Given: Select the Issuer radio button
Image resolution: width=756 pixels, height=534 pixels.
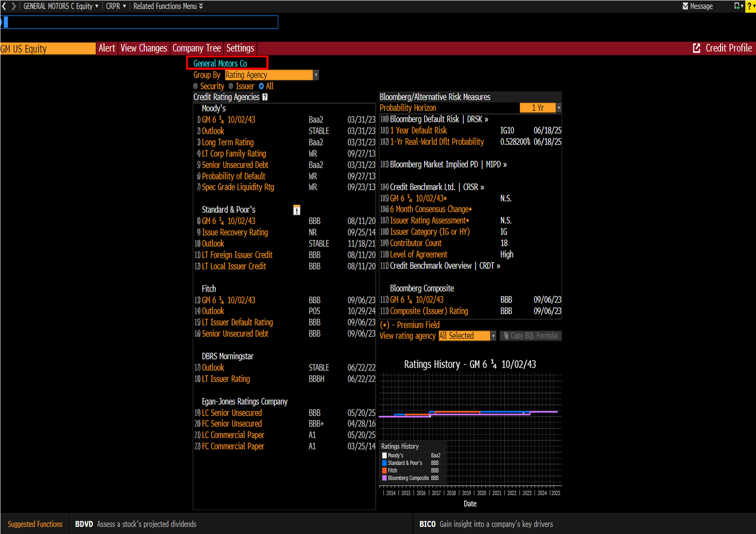Looking at the screenshot, I should [x=231, y=86].
